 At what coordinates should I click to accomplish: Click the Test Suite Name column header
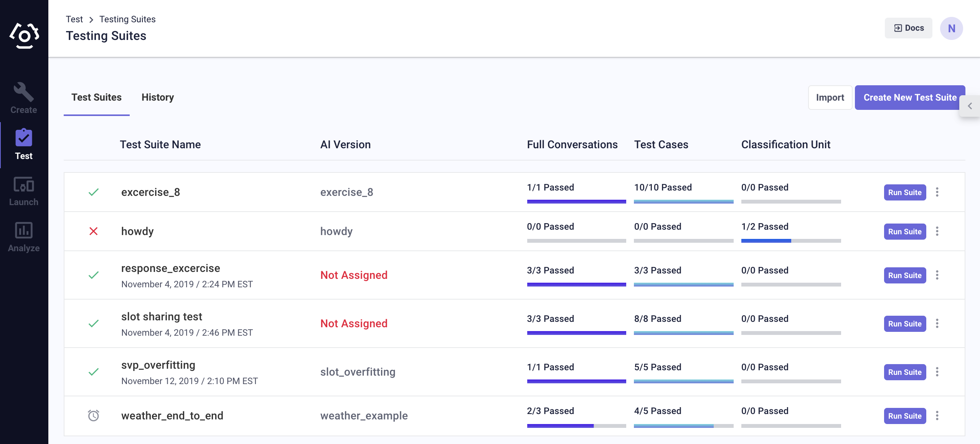pos(160,144)
